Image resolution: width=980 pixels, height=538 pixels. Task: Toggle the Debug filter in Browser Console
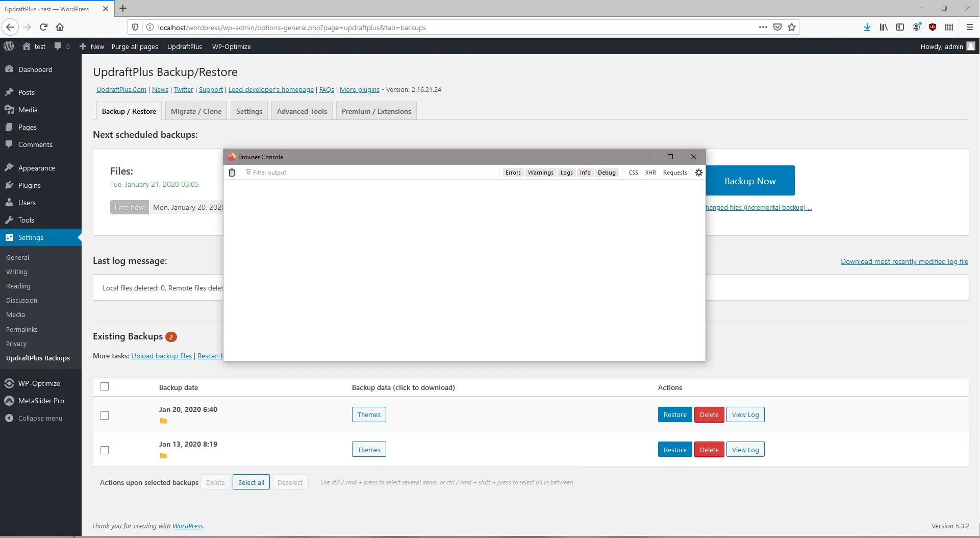click(x=607, y=173)
